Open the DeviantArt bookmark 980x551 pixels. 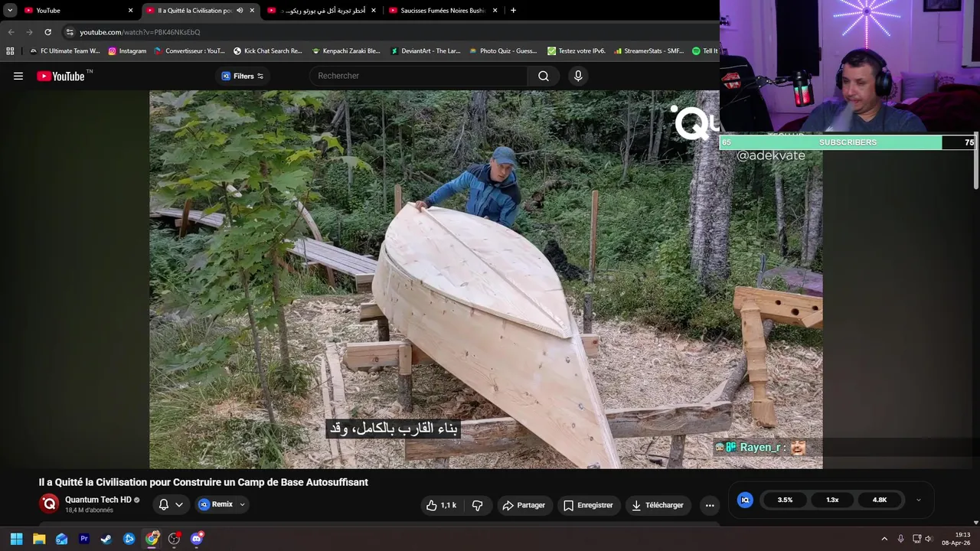(x=426, y=51)
